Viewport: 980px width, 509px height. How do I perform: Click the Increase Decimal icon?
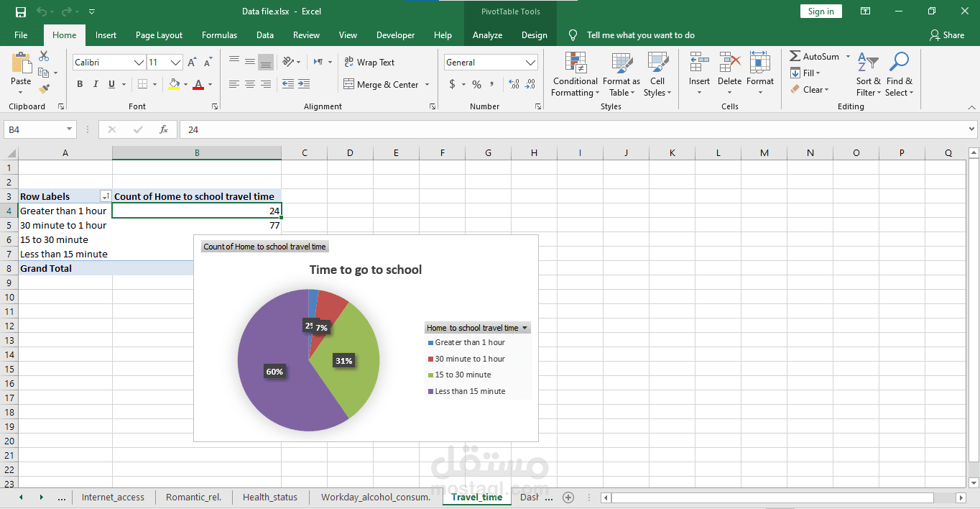click(x=514, y=84)
